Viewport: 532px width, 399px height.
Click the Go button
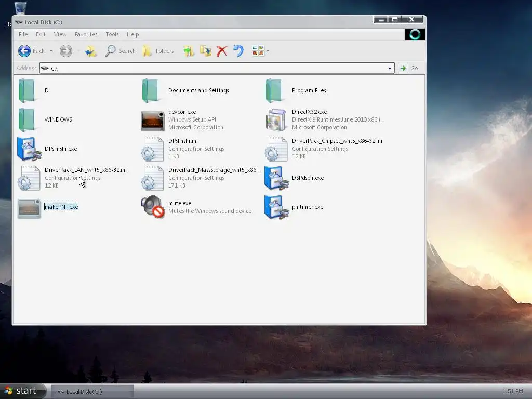click(408, 68)
